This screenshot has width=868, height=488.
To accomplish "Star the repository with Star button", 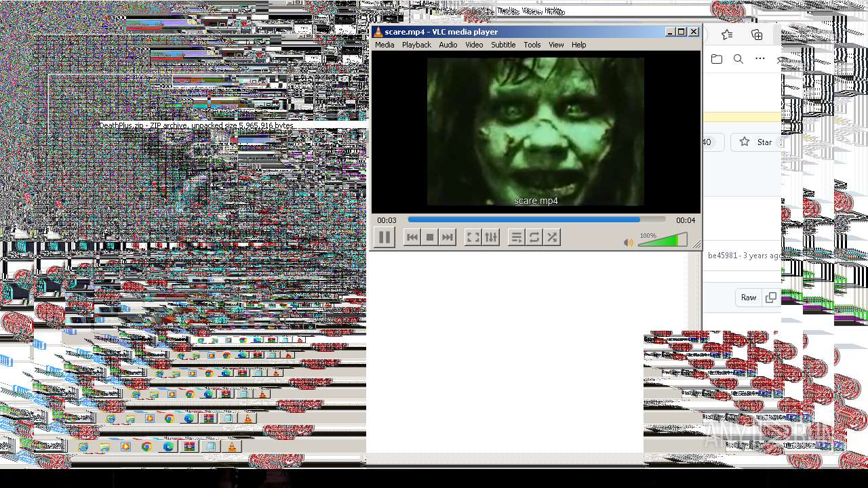I will 755,142.
